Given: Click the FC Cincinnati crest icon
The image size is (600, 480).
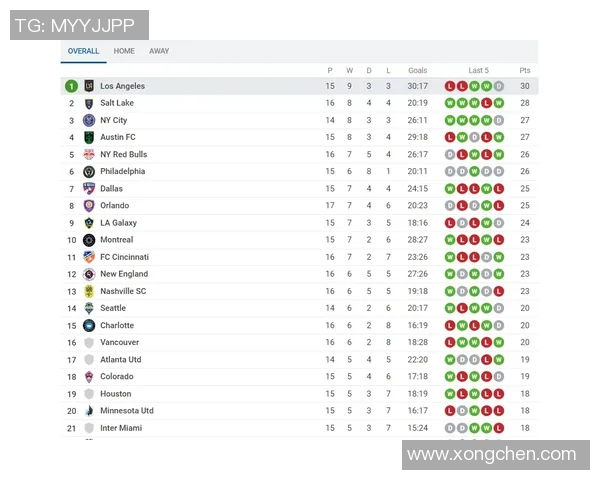Looking at the screenshot, I should (89, 257).
